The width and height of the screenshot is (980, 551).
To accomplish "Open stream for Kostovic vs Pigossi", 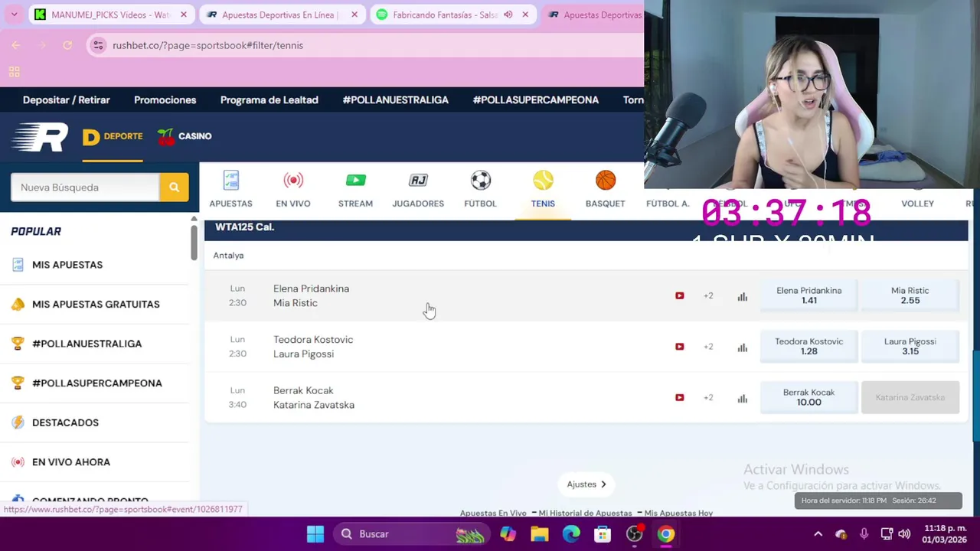I will tap(679, 347).
